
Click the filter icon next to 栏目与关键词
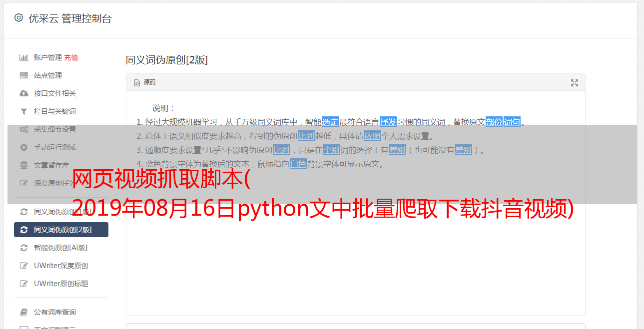[23, 111]
